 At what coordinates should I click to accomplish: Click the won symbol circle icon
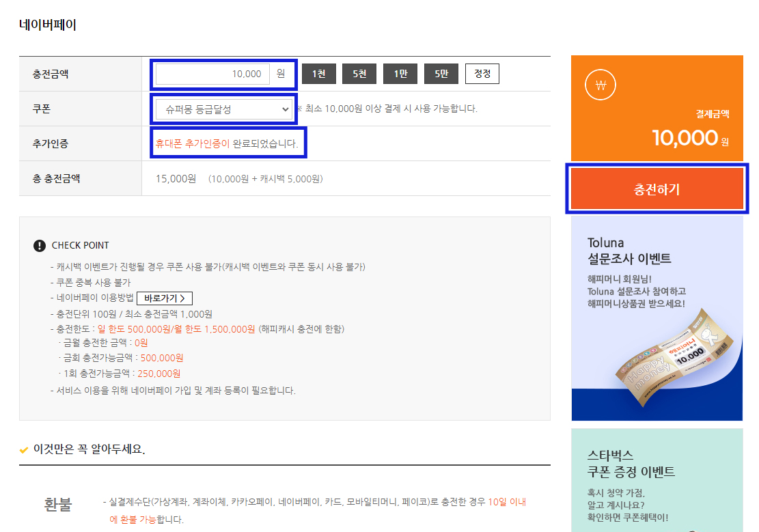(x=601, y=85)
